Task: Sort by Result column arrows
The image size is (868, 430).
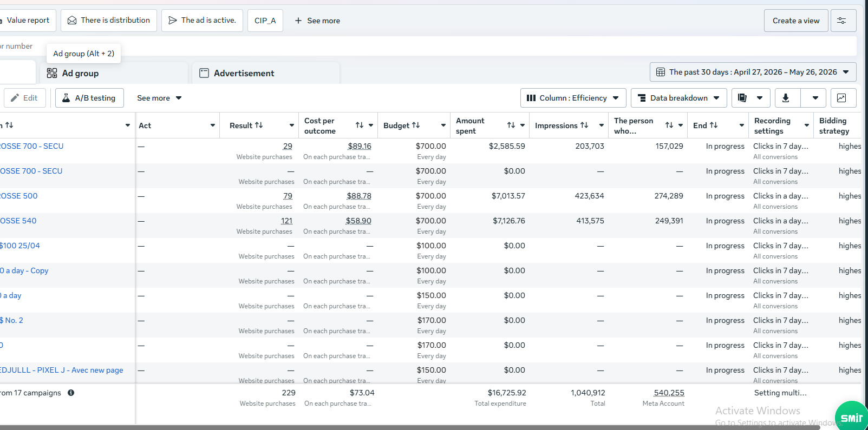Action: tap(259, 125)
